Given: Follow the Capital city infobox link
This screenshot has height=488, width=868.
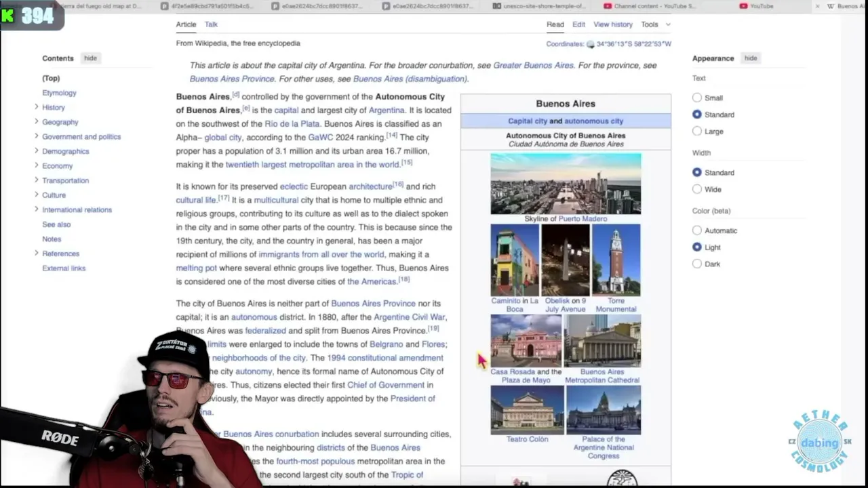Looking at the screenshot, I should click(528, 121).
